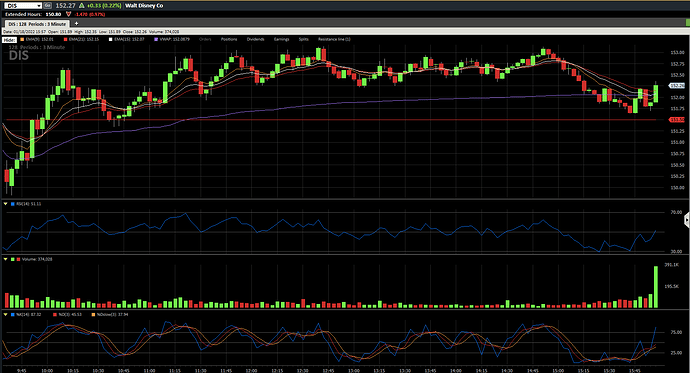The height and width of the screenshot is (373, 690).
Task: Click the Splits option in the chart header
Action: click(x=304, y=40)
